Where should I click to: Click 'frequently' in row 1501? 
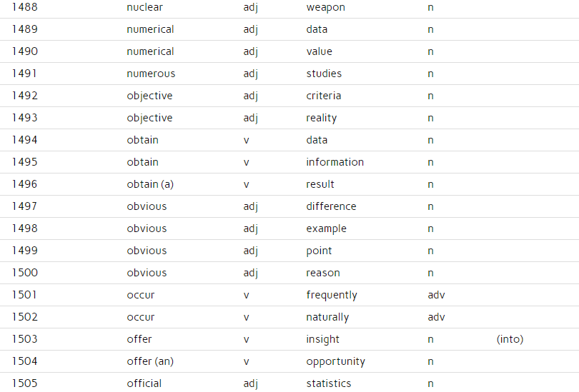332,295
